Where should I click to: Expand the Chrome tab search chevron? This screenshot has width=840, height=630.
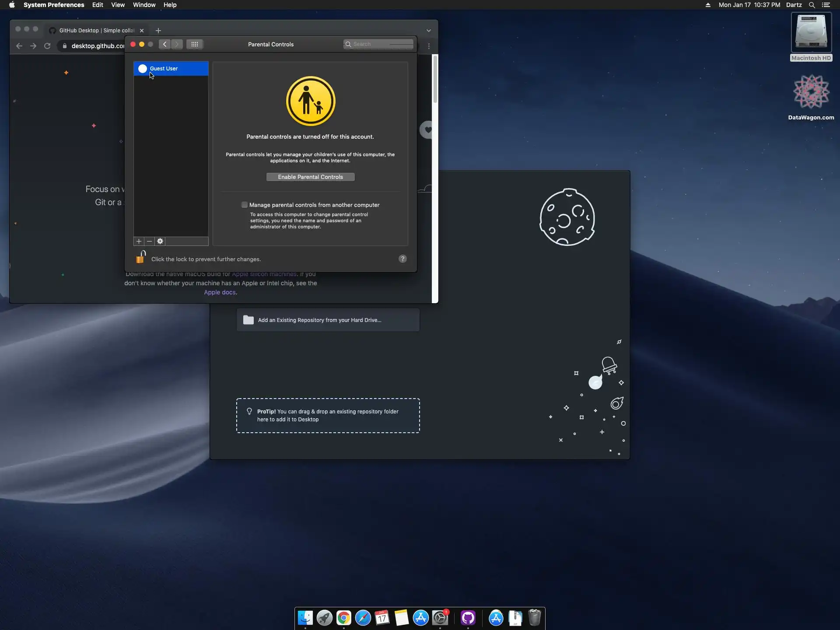(x=429, y=31)
